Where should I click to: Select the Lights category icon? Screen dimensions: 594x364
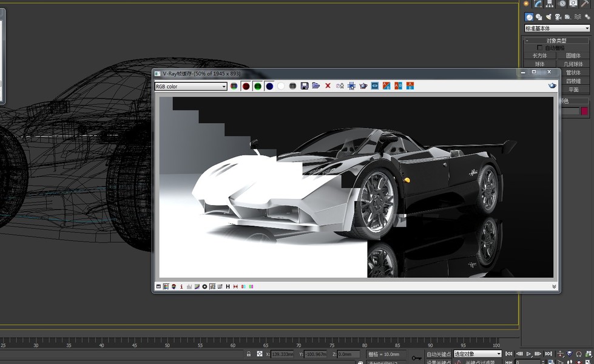548,16
